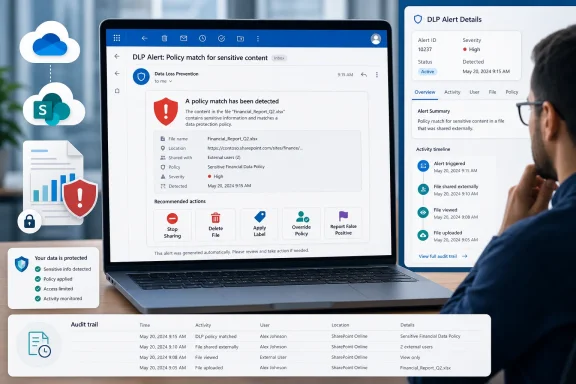Open the app launcher grid icon

pyautogui.click(x=117, y=38)
